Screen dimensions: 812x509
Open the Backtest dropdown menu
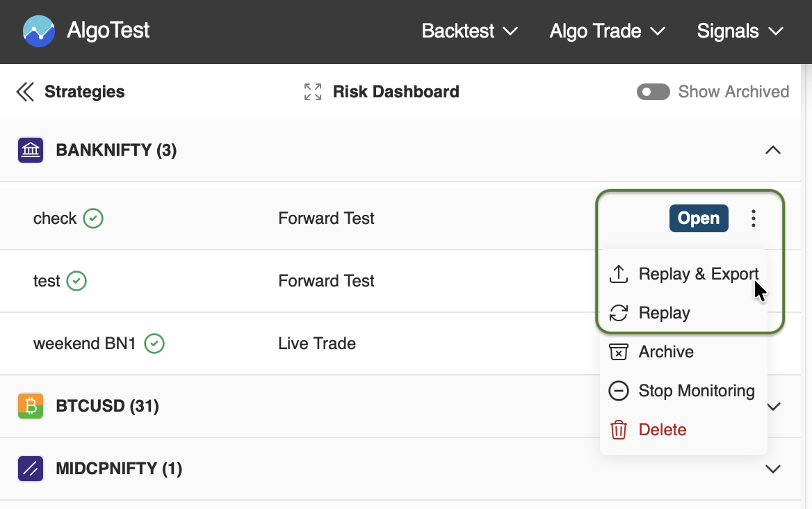tap(470, 31)
